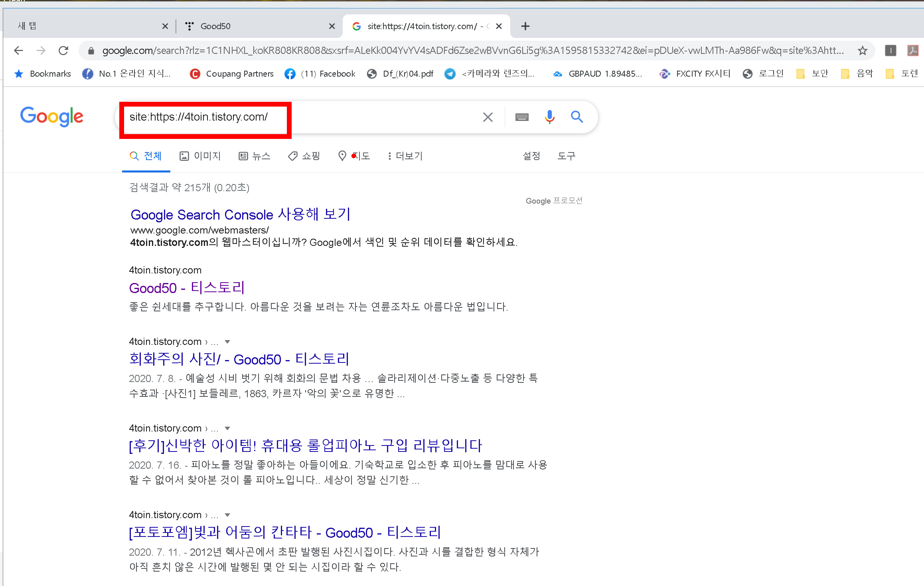The width and height of the screenshot is (924, 586).
Task: Open the Facebook bookmark
Action: click(x=320, y=74)
